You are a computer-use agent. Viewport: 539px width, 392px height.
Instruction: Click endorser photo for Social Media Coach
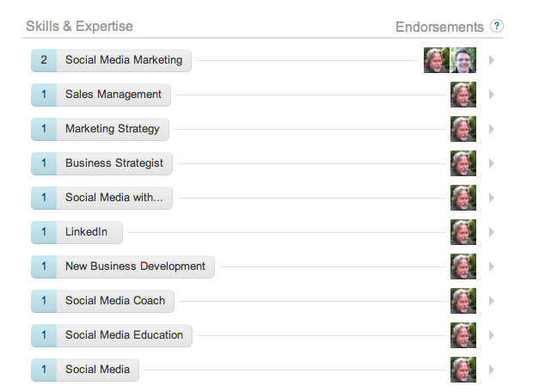pyautogui.click(x=463, y=301)
